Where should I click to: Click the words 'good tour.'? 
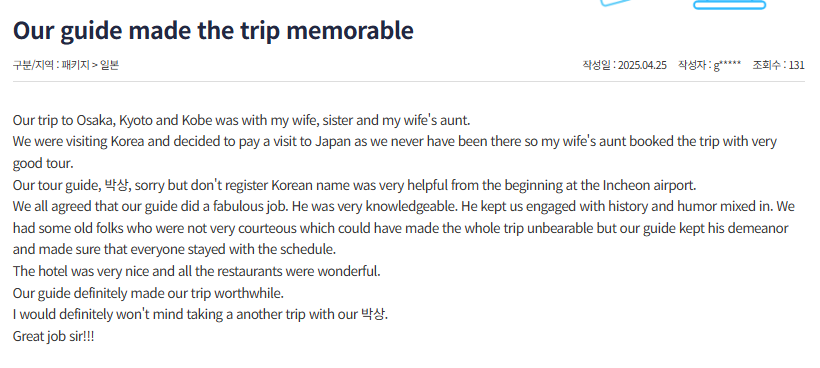(x=43, y=164)
